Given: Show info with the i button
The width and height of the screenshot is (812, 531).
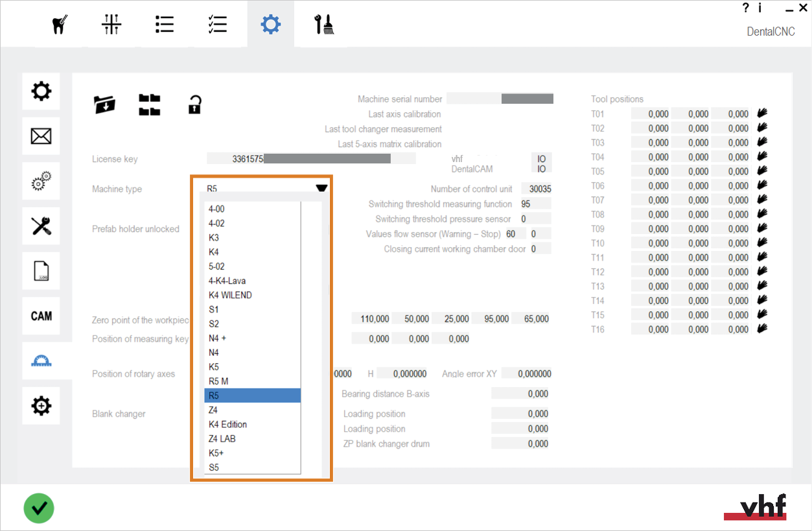Looking at the screenshot, I should (760, 8).
